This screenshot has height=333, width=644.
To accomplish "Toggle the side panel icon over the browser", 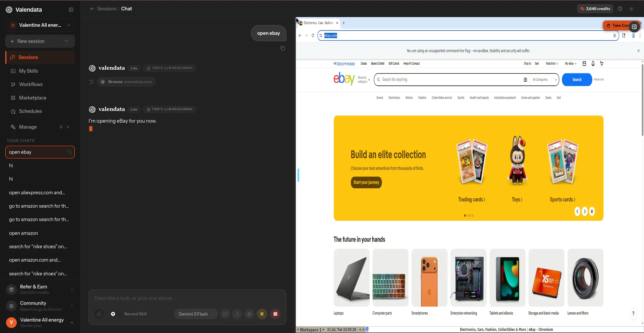I will tap(634, 26).
